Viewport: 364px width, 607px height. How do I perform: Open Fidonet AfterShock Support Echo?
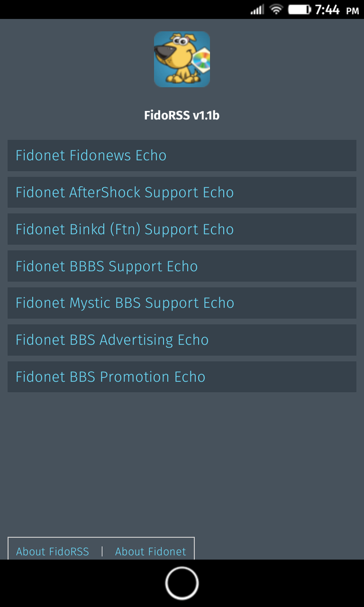pos(124,193)
